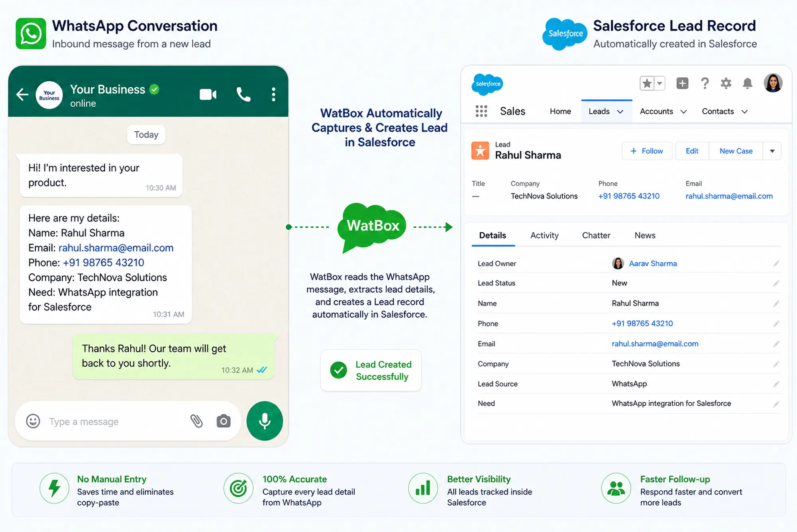Expand the Contacts tab chevron
797x532 pixels.
point(744,112)
